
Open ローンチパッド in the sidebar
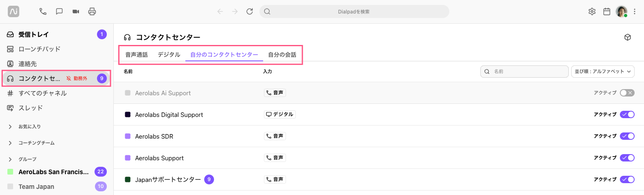56,49
